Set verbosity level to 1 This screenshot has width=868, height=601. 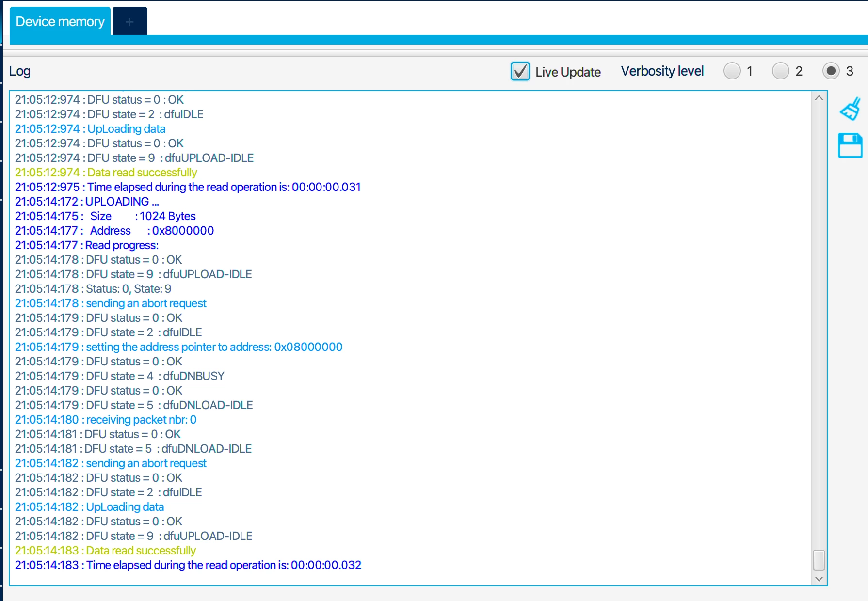[x=732, y=71]
